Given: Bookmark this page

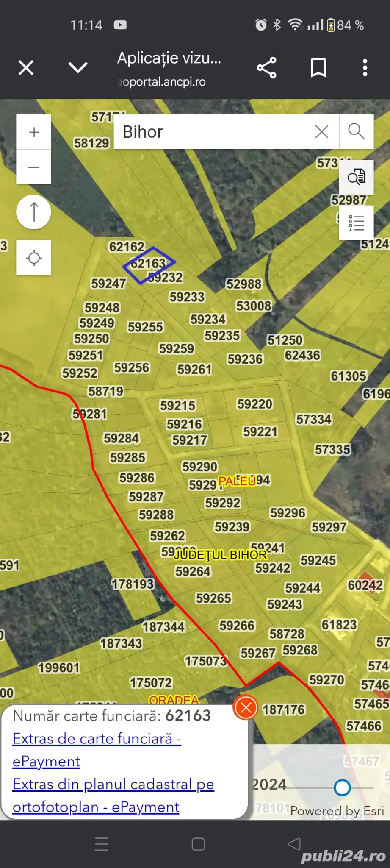Looking at the screenshot, I should click(318, 68).
